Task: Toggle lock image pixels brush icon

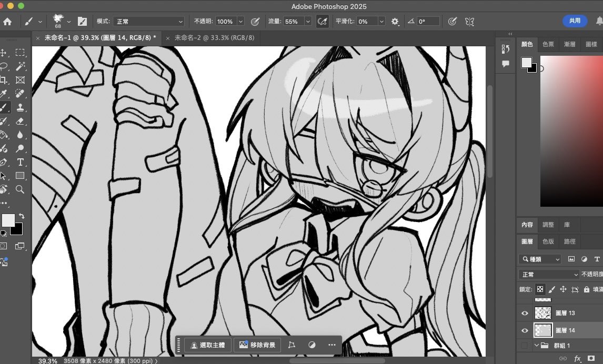Action: [x=552, y=289]
